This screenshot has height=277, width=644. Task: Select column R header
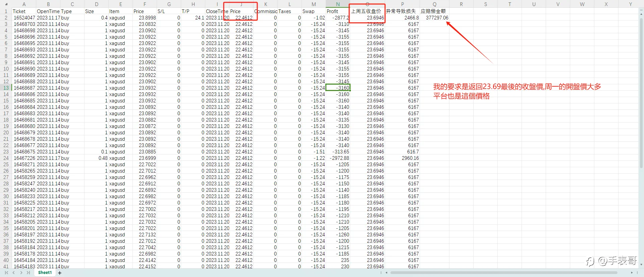(x=462, y=4)
